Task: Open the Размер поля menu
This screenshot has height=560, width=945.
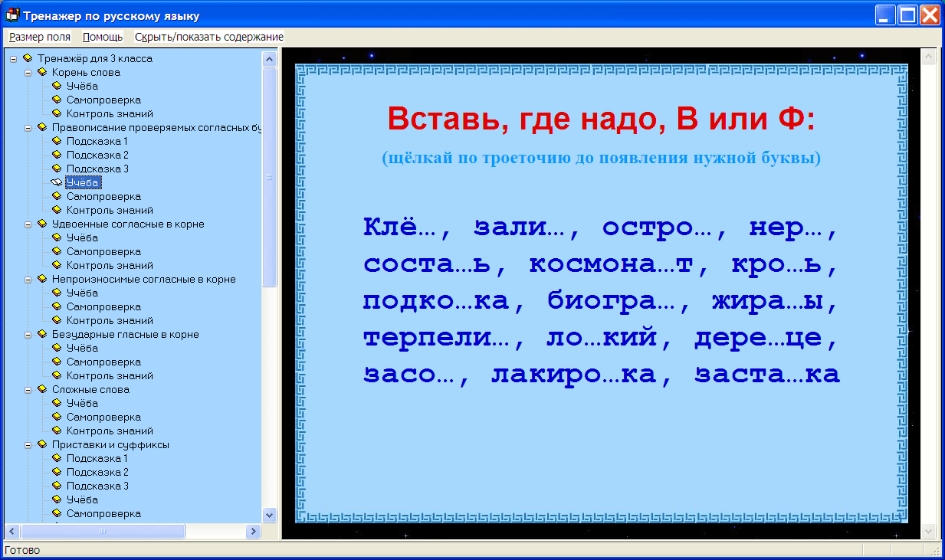Action: tap(40, 37)
